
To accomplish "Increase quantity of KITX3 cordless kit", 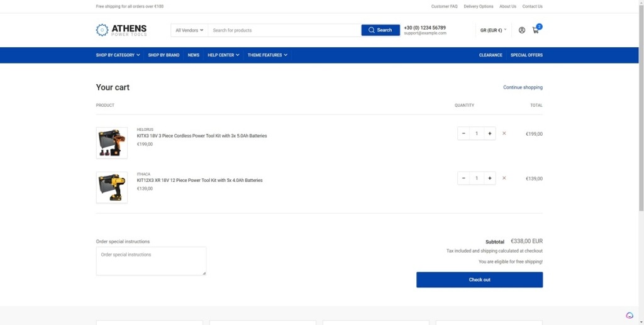I will pyautogui.click(x=489, y=133).
